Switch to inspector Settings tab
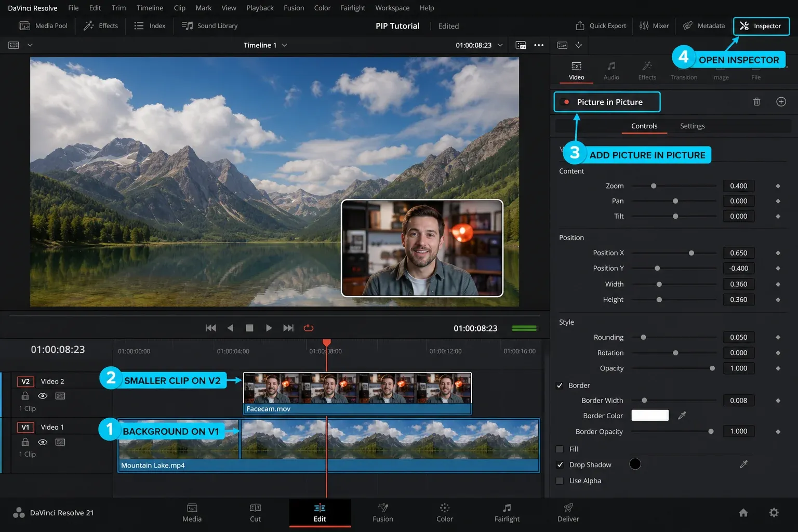Screen dimensions: 798x532 point(692,126)
